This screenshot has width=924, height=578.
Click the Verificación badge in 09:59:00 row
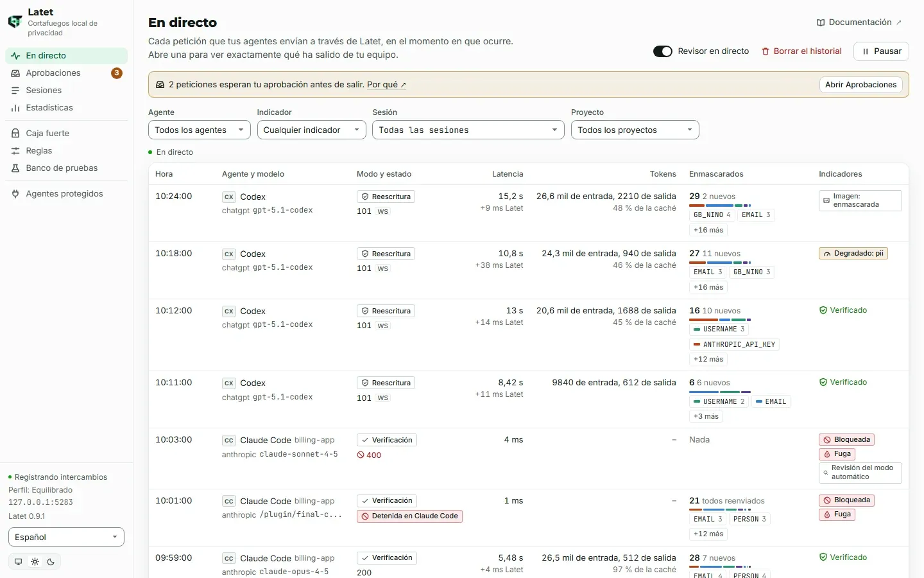click(x=387, y=558)
